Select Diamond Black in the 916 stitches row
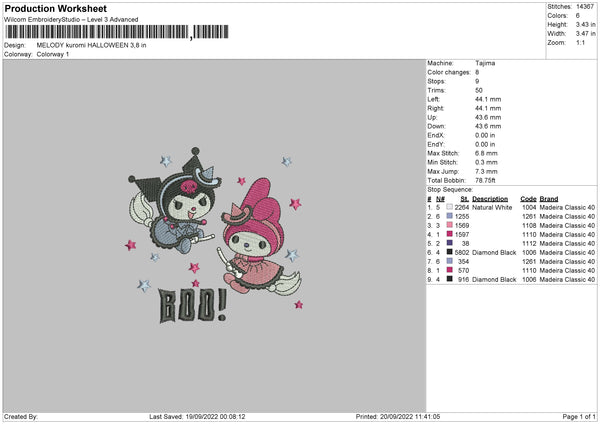This screenshot has height=424, width=600. pos(494,280)
